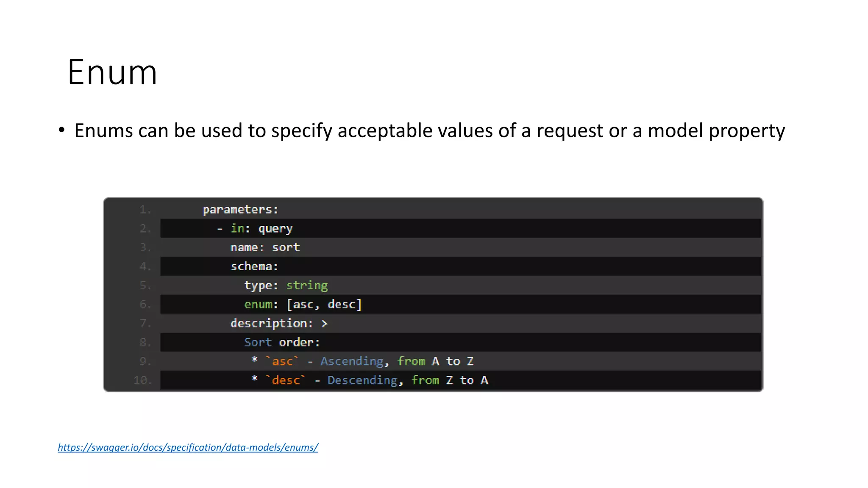Click the 'enum: [asc, desc]' line
868x488 pixels.
303,305
